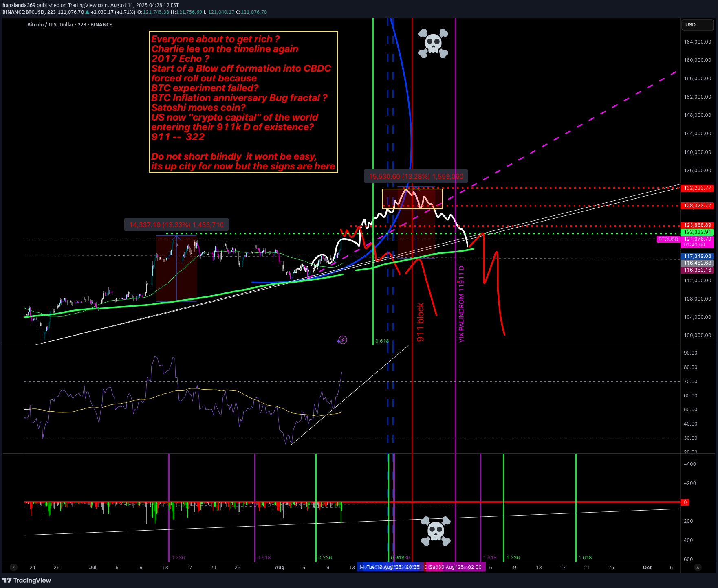This screenshot has height=588, width=718.
Task: Click the Aug month label on time axis
Action: (x=280, y=567)
